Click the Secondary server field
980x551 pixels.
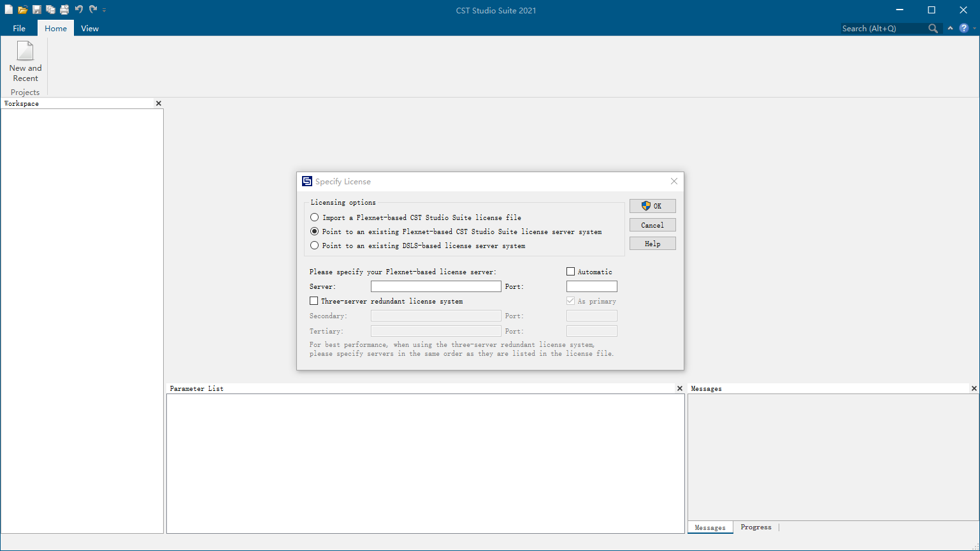pyautogui.click(x=436, y=316)
